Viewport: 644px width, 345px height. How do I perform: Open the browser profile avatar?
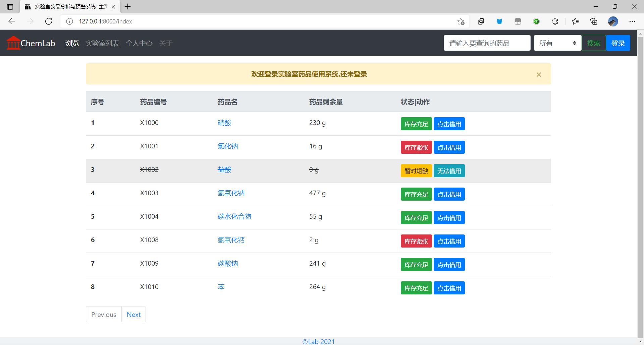point(613,21)
